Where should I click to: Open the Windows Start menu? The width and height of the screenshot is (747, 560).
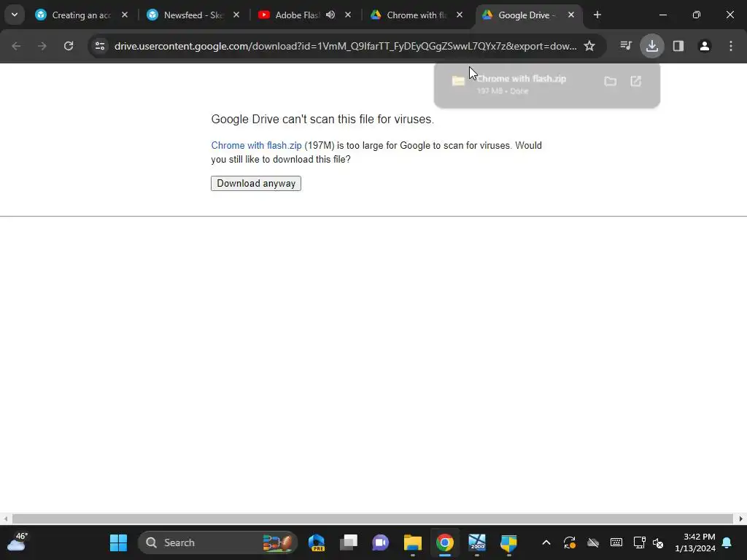119,542
